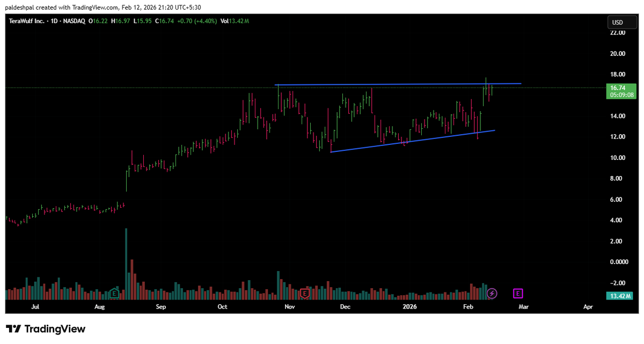The width and height of the screenshot is (644, 344).
Task: Click the Oct time axis label
Action: point(223,308)
